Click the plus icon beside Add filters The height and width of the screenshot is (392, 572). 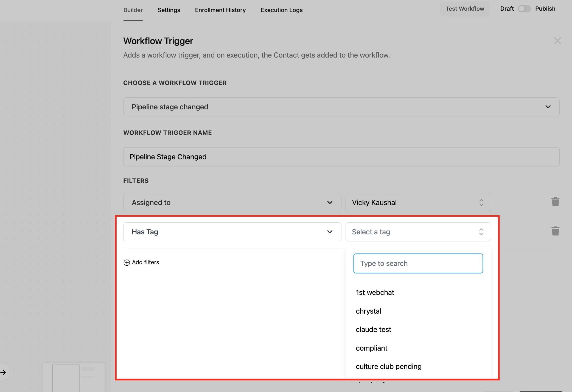pos(127,263)
